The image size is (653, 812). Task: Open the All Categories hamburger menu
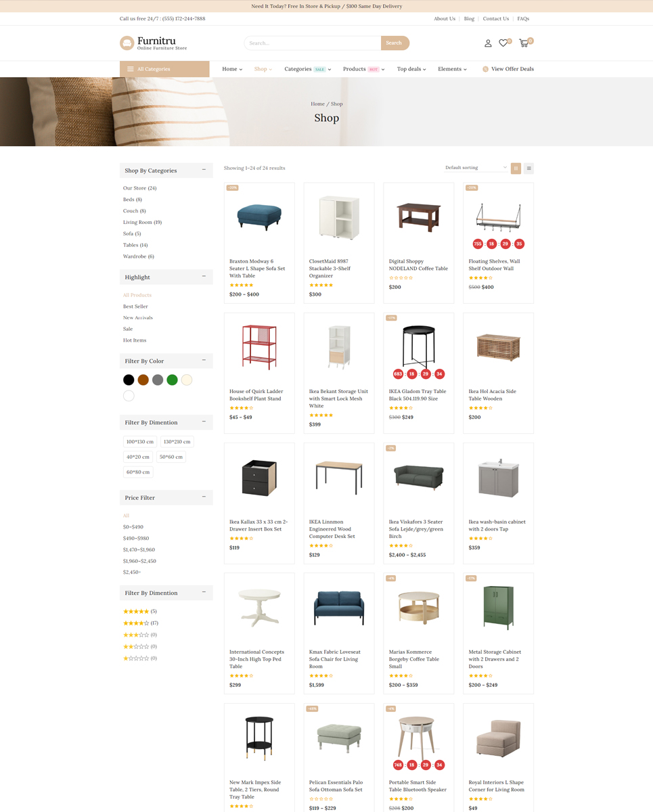pyautogui.click(x=131, y=69)
